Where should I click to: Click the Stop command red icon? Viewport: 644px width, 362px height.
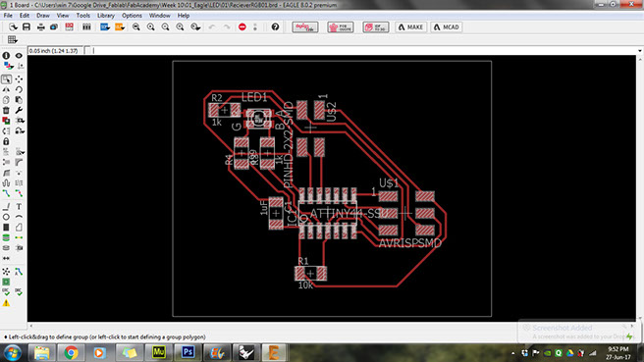click(242, 27)
